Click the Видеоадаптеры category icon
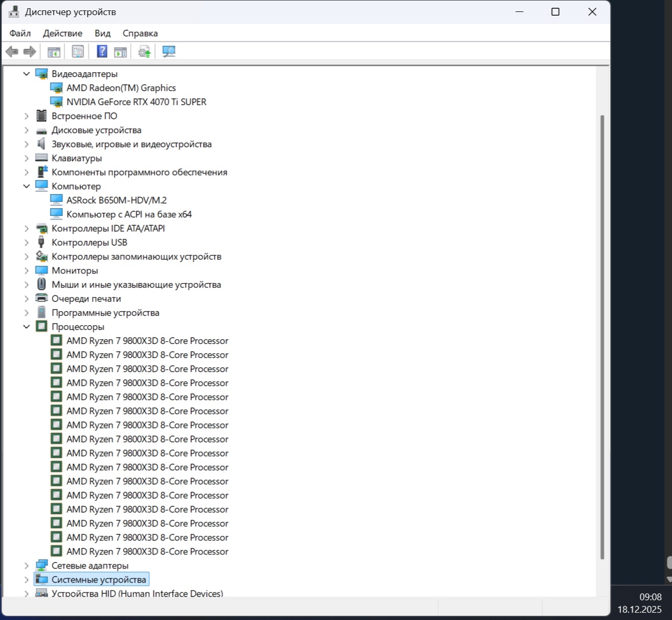 point(42,74)
